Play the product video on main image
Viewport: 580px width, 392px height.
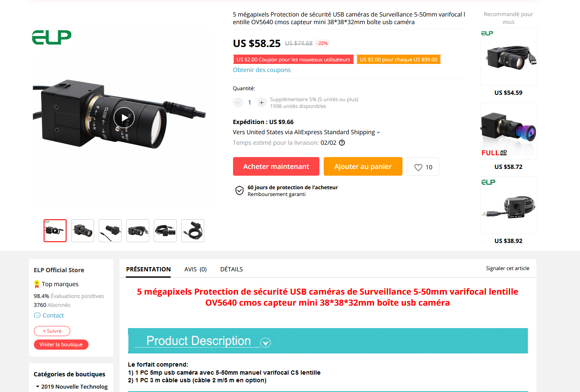point(124,118)
